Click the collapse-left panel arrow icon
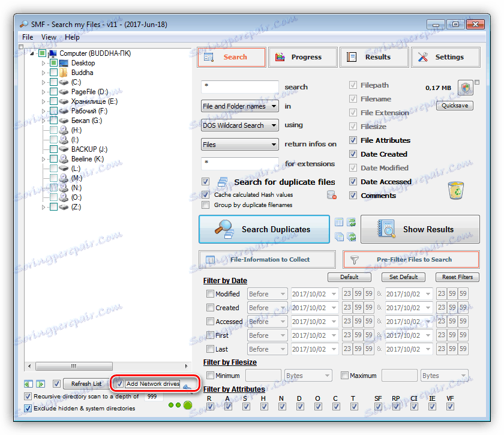This screenshot has width=504, height=435. [28, 383]
